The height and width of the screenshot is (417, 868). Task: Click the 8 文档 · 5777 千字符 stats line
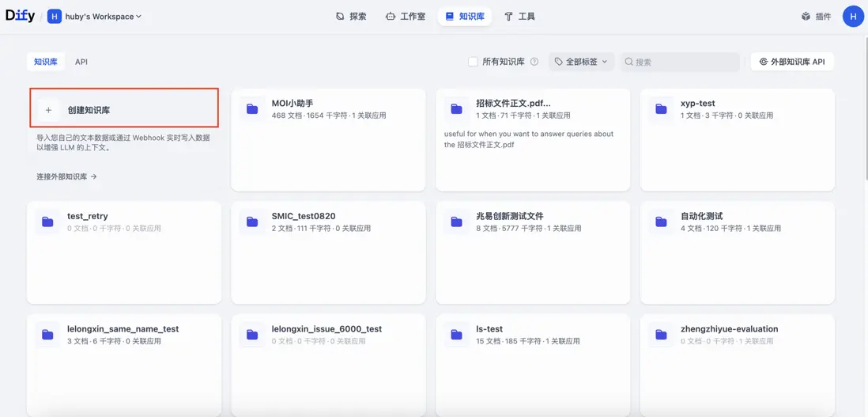pos(529,228)
